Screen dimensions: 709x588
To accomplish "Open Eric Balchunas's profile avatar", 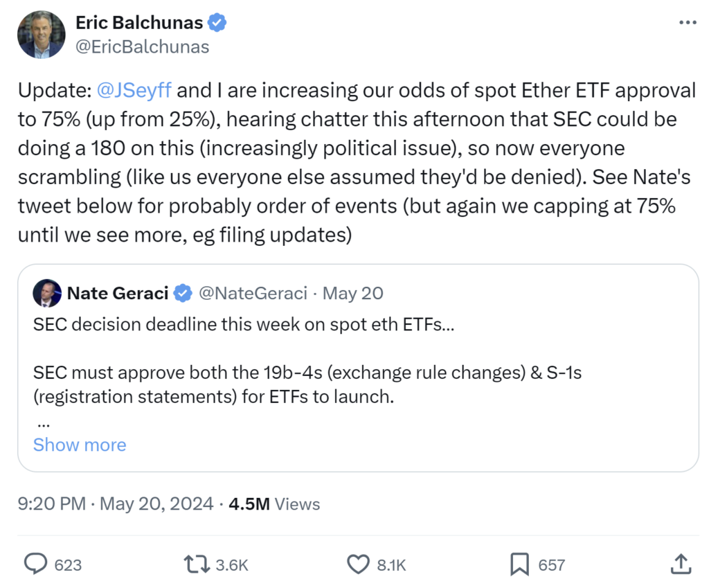I will [x=41, y=34].
